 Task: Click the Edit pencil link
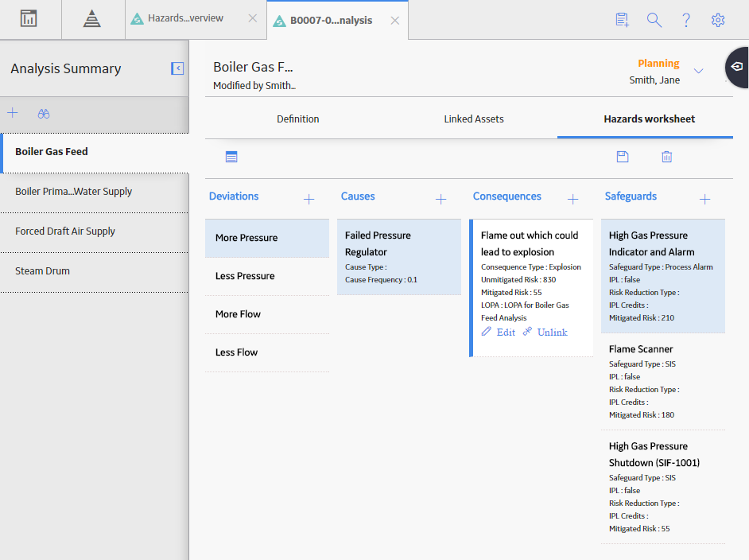click(x=499, y=332)
